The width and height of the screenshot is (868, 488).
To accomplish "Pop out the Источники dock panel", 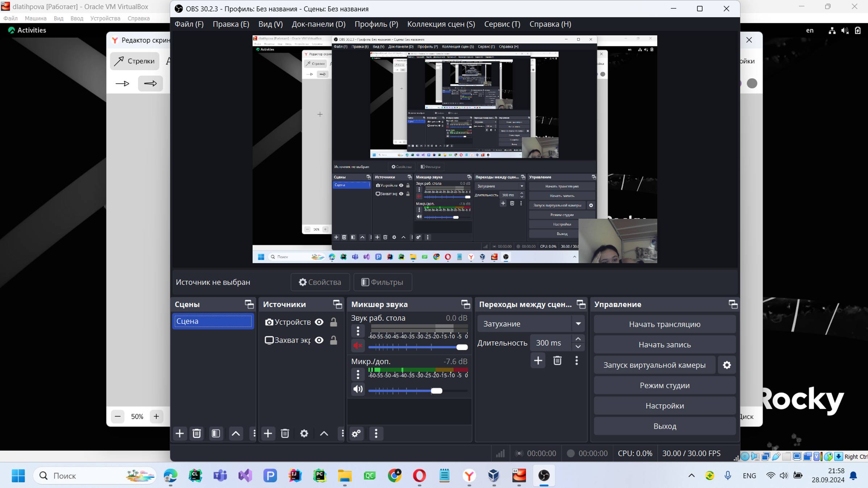I will (337, 304).
